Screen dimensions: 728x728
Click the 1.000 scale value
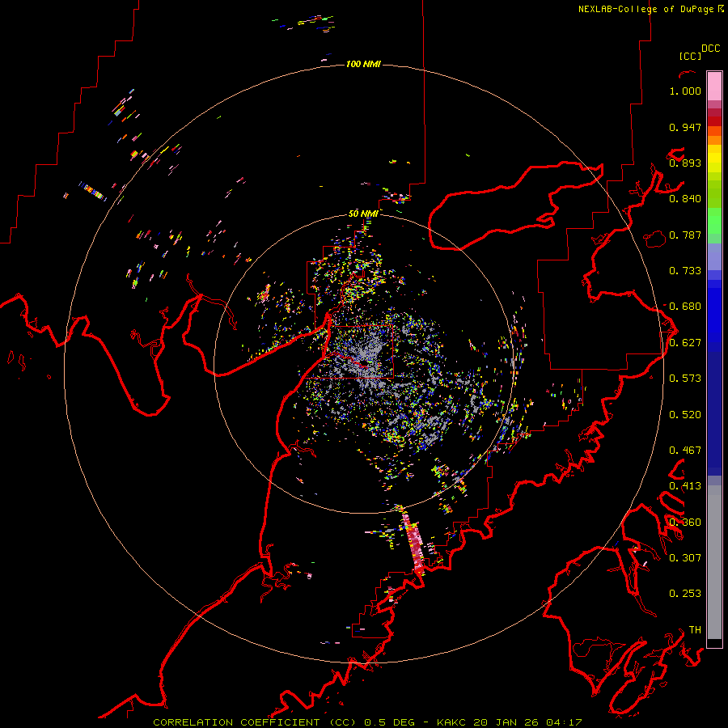coord(685,91)
